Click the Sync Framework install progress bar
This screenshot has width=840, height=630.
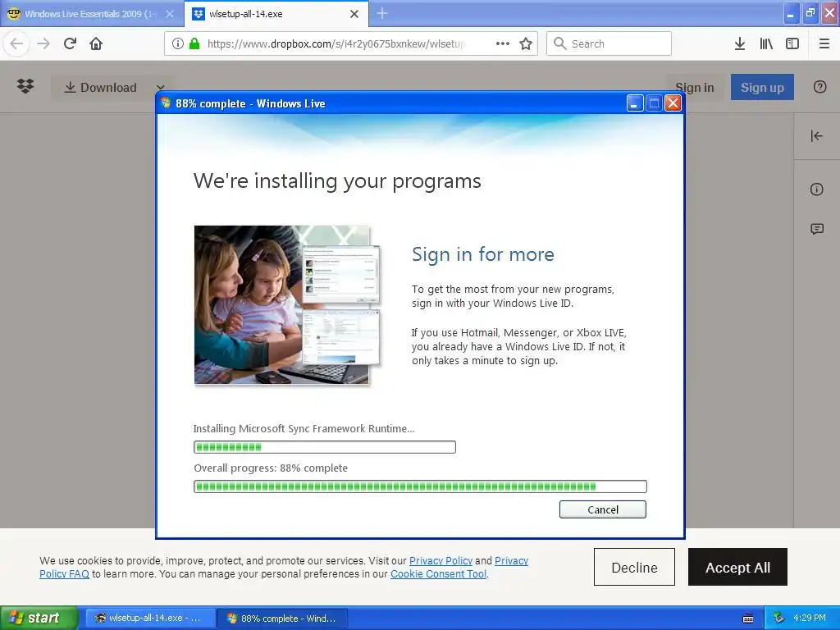[x=325, y=447]
